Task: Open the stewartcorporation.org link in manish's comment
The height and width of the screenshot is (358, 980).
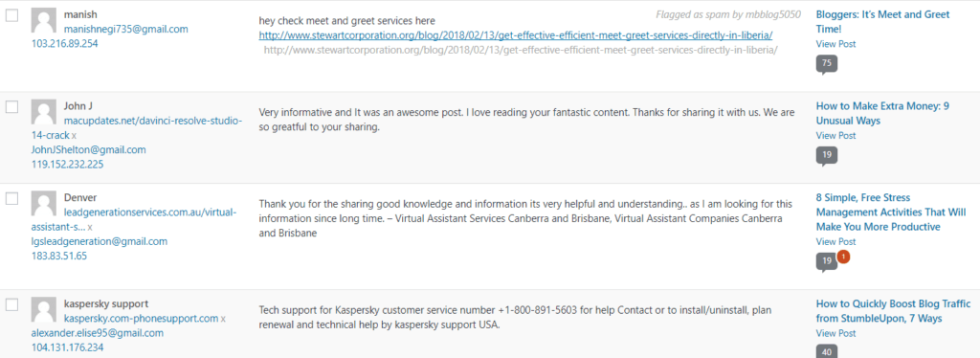Action: [x=516, y=35]
